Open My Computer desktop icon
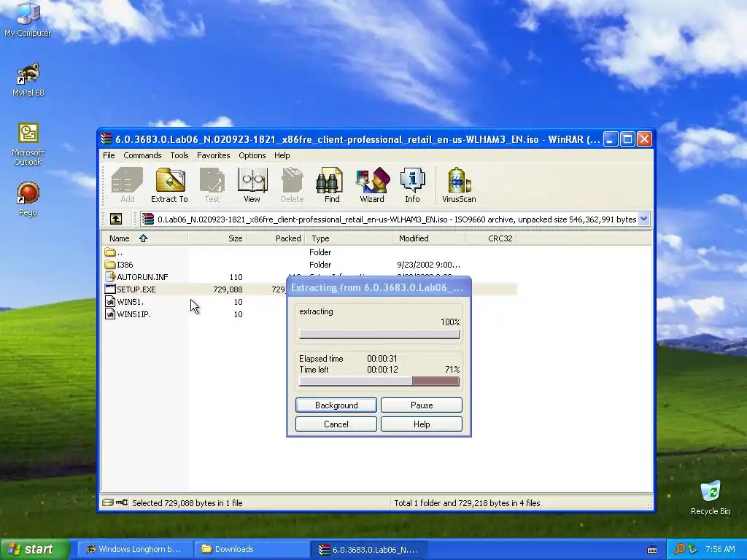Image resolution: width=747 pixels, height=560 pixels. 28,20
